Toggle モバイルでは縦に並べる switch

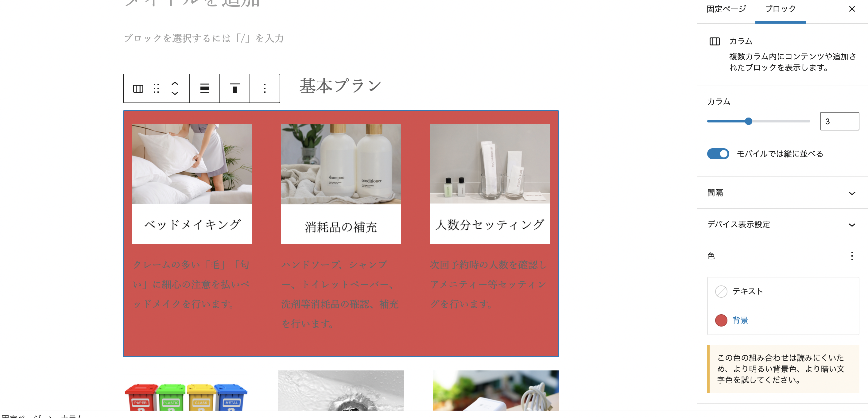[718, 154]
